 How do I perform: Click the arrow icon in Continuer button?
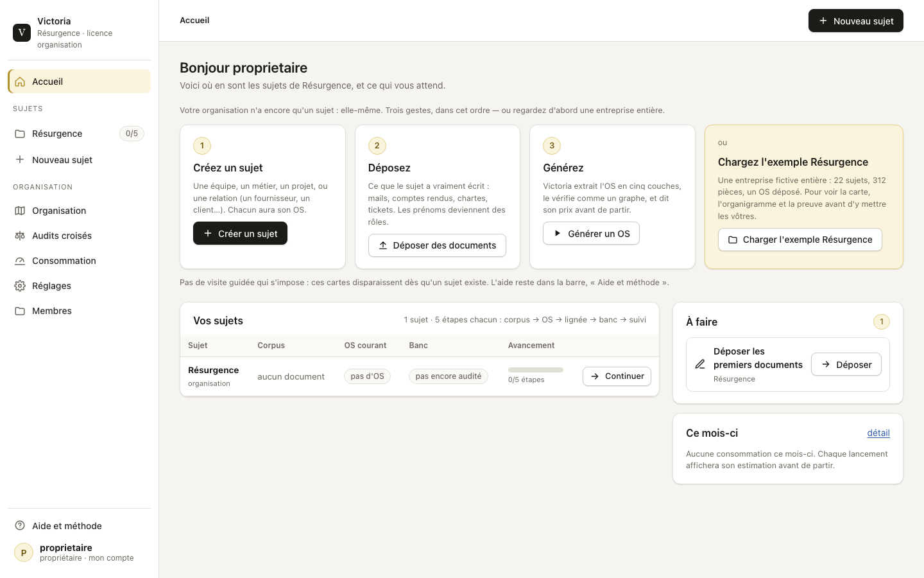[595, 376]
